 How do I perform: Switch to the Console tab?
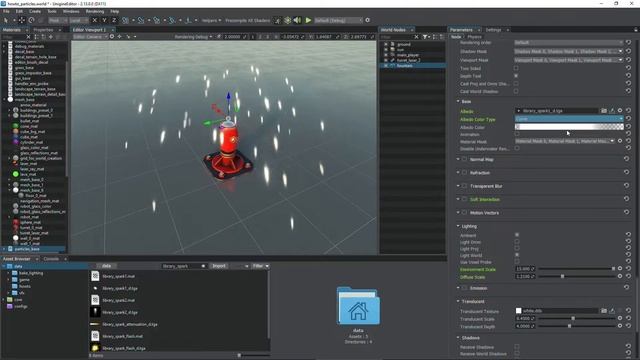(51, 259)
